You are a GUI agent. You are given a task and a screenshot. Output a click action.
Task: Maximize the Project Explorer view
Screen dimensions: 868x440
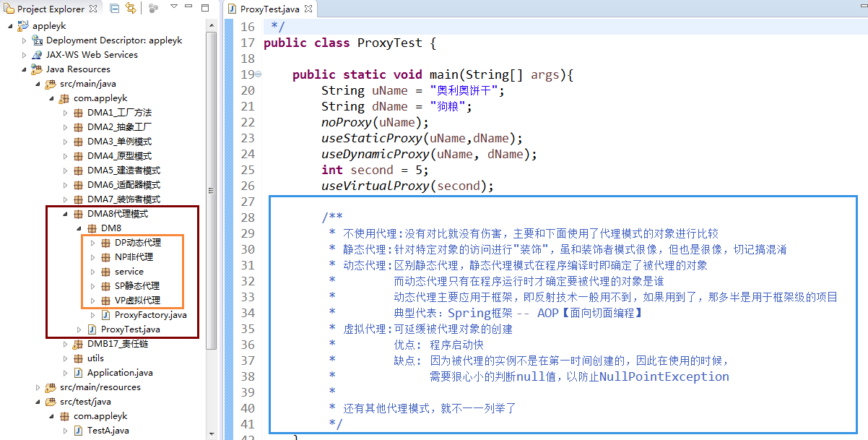point(205,9)
